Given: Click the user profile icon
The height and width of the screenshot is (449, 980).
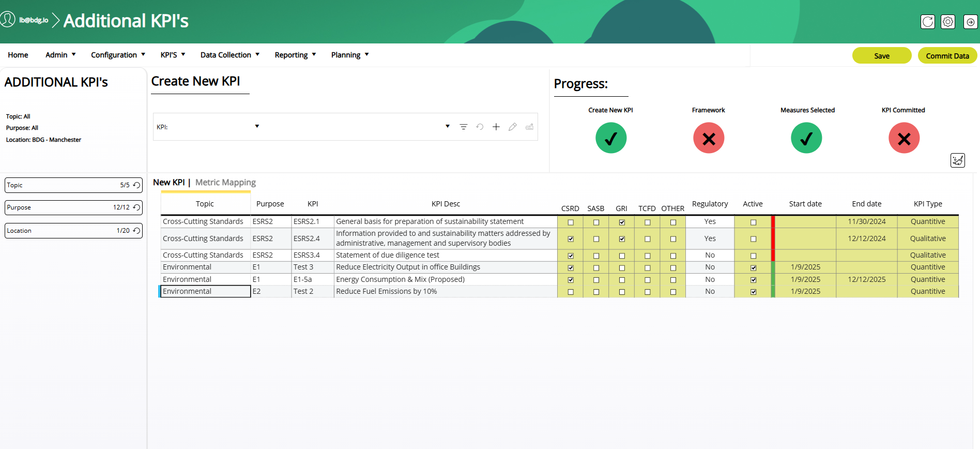Looking at the screenshot, I should click(8, 20).
